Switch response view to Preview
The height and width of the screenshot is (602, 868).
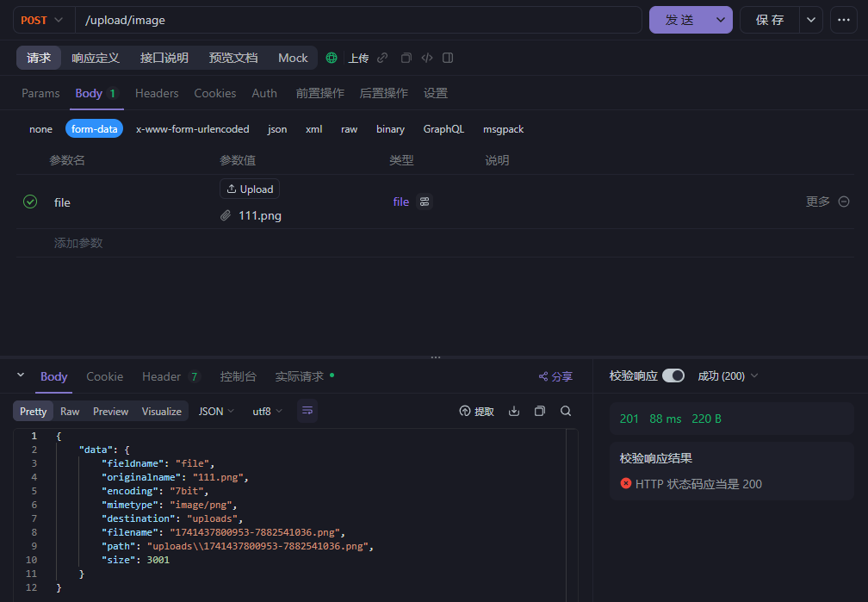pyautogui.click(x=111, y=412)
